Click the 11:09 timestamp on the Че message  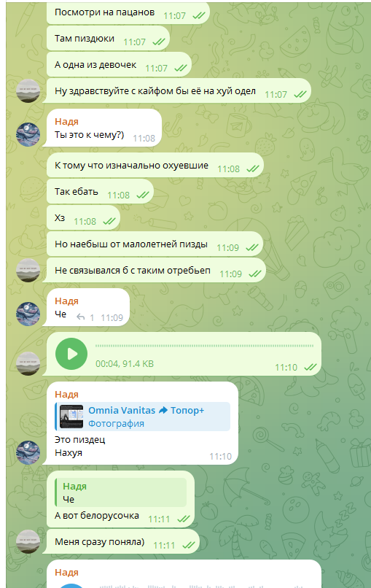click(x=112, y=317)
